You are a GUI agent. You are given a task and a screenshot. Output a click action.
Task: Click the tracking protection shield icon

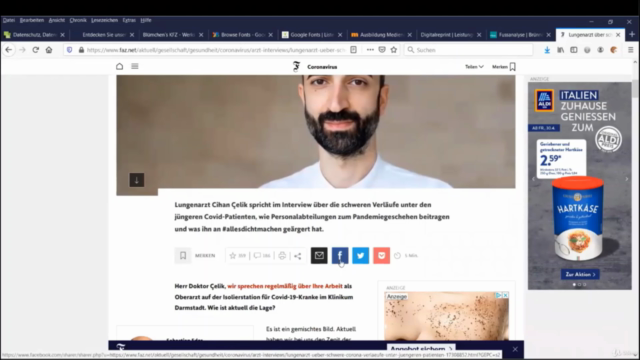69,50
